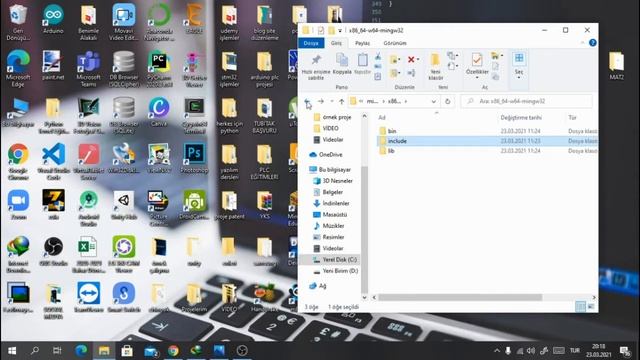The height and width of the screenshot is (360, 640).
Task: Select the include folder row
Action: [x=487, y=141]
